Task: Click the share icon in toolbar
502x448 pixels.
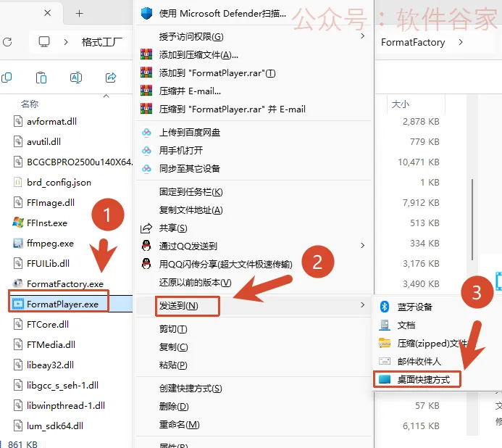Action: 111,78
